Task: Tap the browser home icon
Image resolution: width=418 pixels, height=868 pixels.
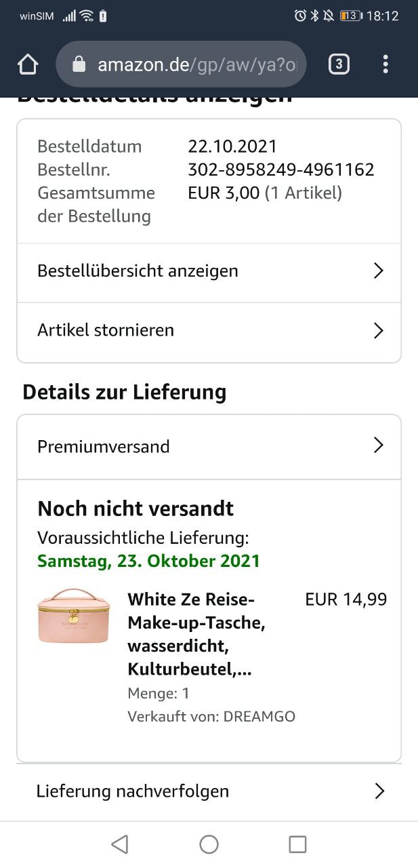Action: click(x=28, y=64)
